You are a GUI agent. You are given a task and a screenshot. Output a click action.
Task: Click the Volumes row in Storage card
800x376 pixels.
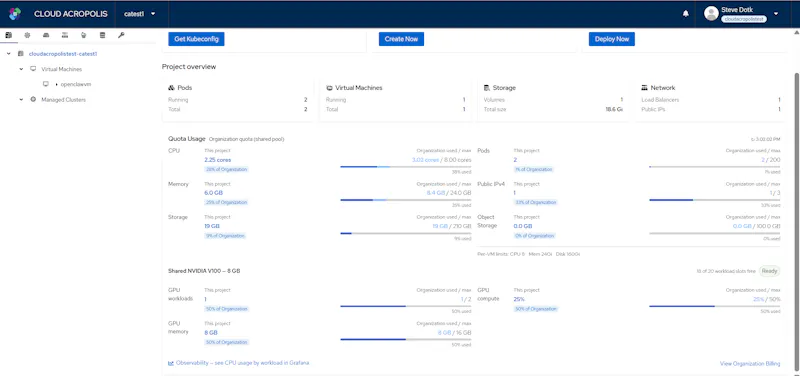pos(553,100)
